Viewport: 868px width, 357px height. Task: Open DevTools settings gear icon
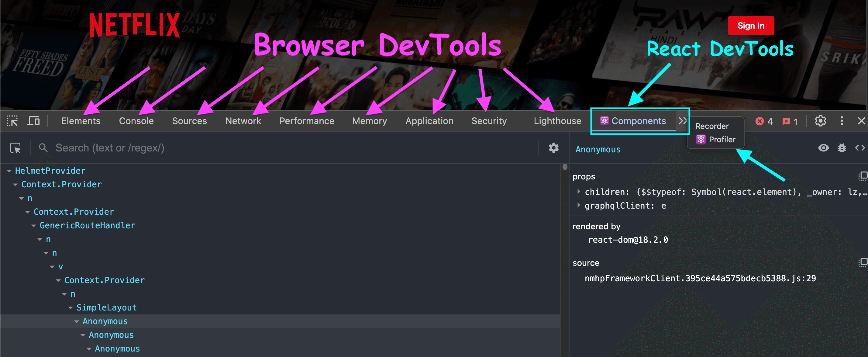coord(820,121)
